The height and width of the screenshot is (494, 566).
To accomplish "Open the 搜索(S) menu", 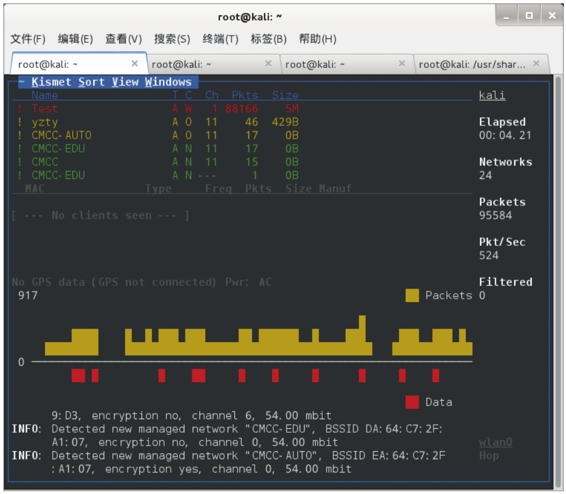I will 172,39.
